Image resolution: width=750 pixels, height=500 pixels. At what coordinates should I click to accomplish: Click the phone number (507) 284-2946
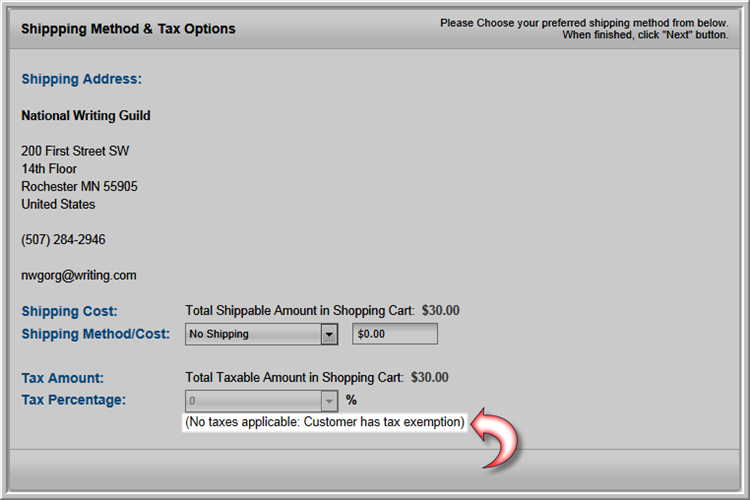(x=63, y=240)
